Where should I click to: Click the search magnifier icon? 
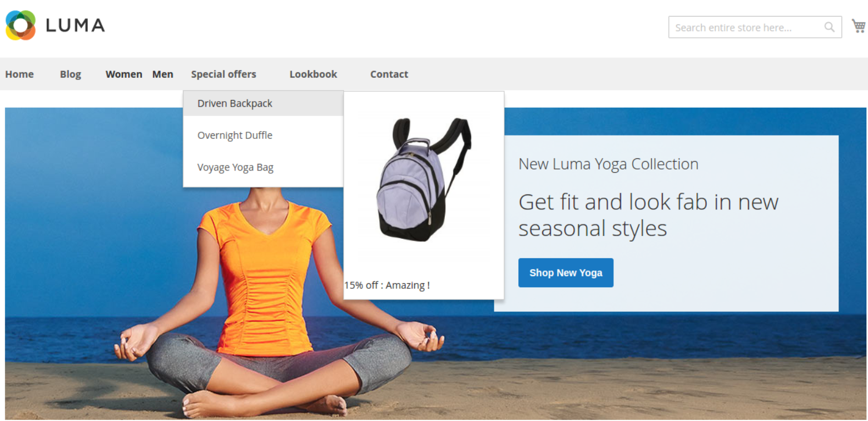(x=829, y=27)
